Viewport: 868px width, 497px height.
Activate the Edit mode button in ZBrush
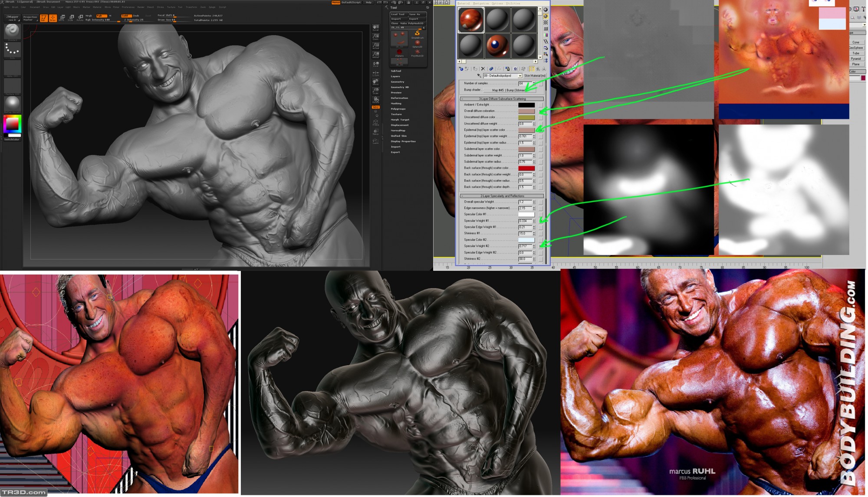coord(43,18)
